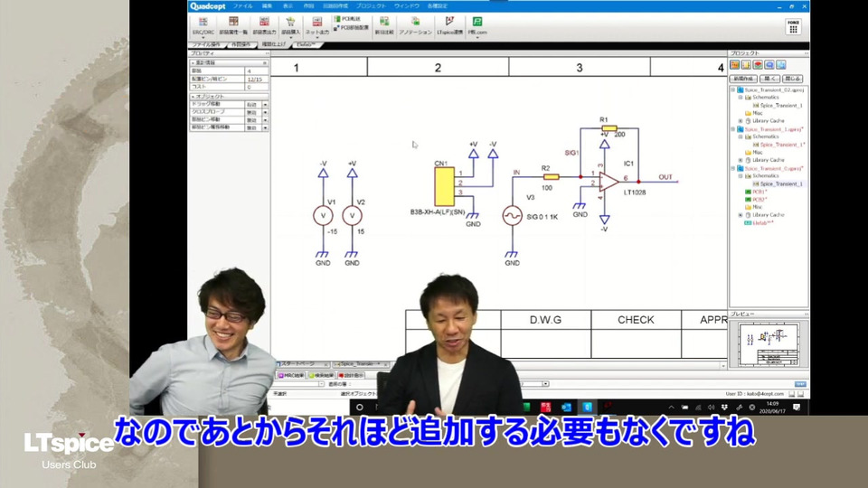Select resistor R2 in the schematic

[551, 177]
